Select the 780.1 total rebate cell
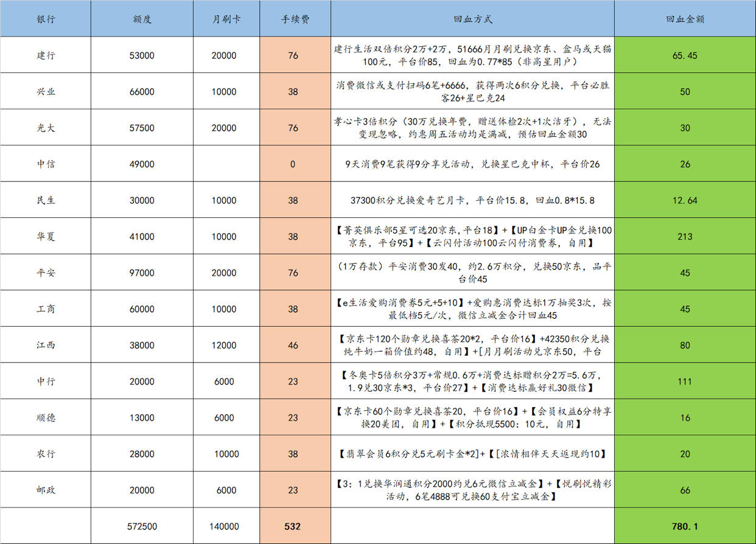Viewport: 756px width, 544px height. [x=685, y=526]
